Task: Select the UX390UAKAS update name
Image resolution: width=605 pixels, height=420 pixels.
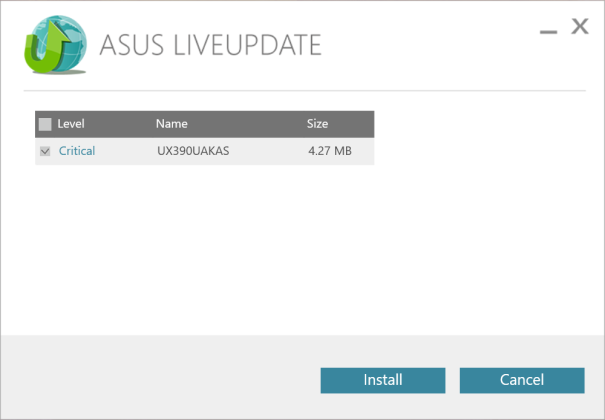Action: point(193,151)
